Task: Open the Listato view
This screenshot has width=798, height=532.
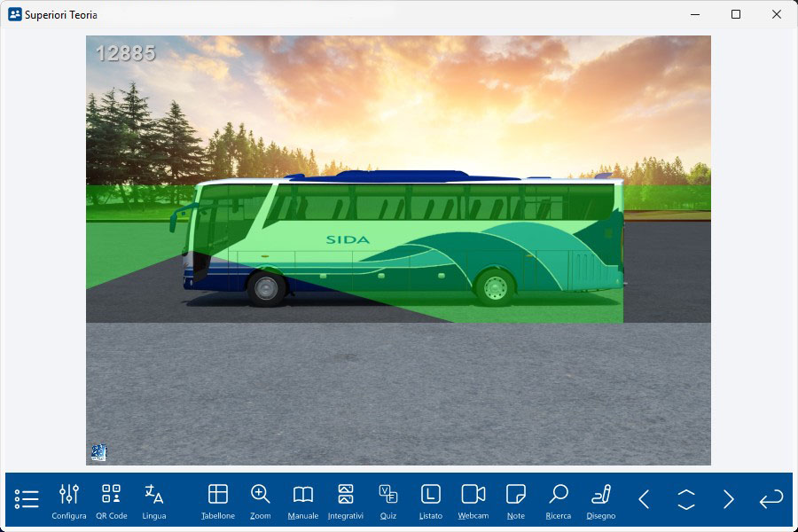Action: click(431, 501)
